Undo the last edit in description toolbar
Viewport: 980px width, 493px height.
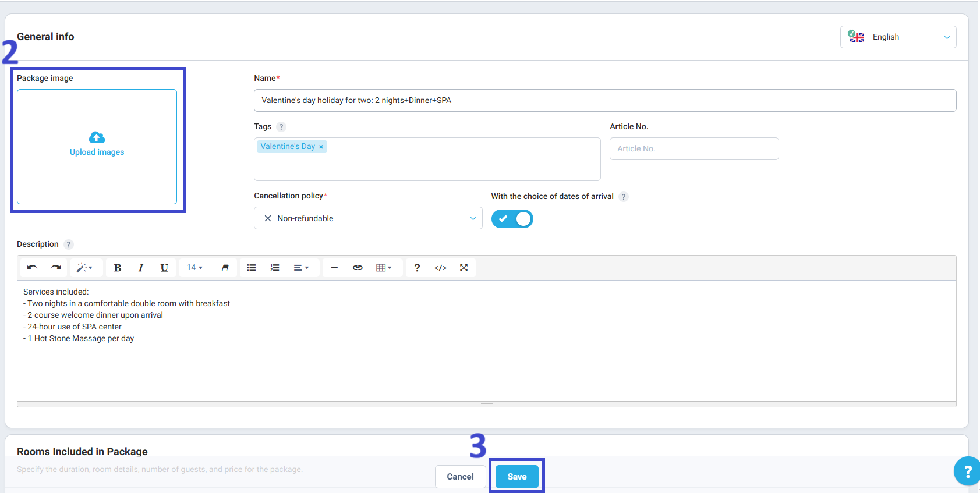32,268
